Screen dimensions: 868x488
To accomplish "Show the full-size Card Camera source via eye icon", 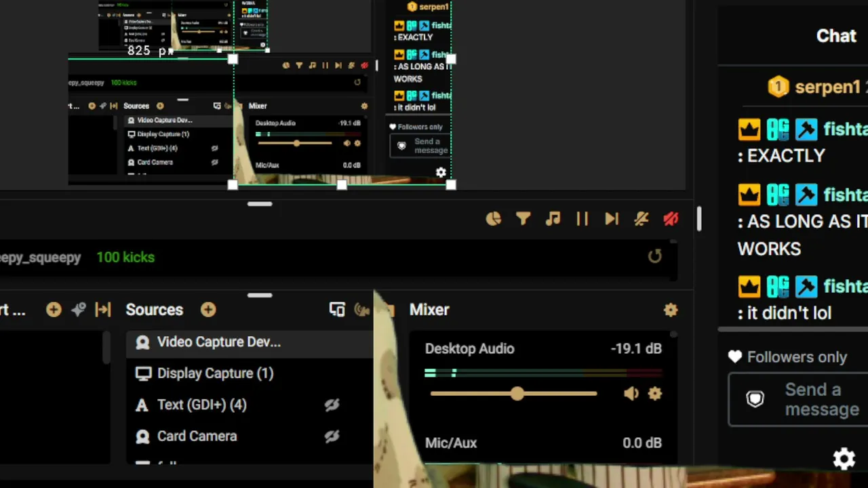I will point(332,436).
